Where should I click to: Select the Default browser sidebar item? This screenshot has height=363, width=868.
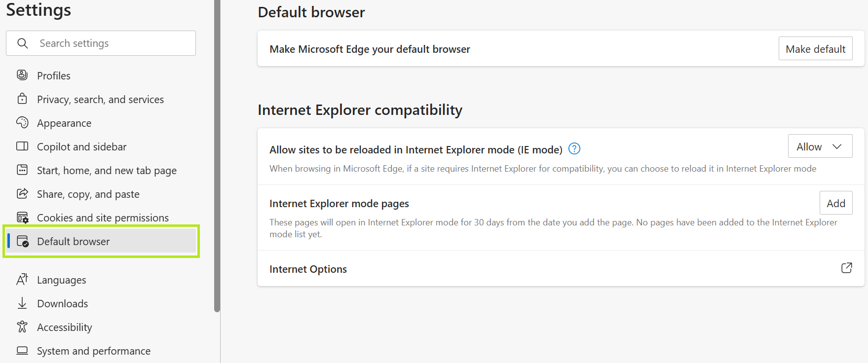[102, 241]
